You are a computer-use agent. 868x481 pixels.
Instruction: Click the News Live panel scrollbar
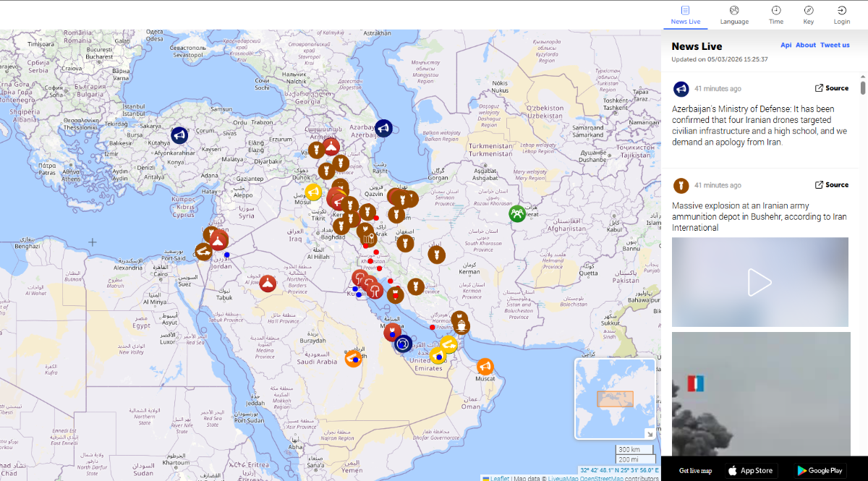pos(863,88)
